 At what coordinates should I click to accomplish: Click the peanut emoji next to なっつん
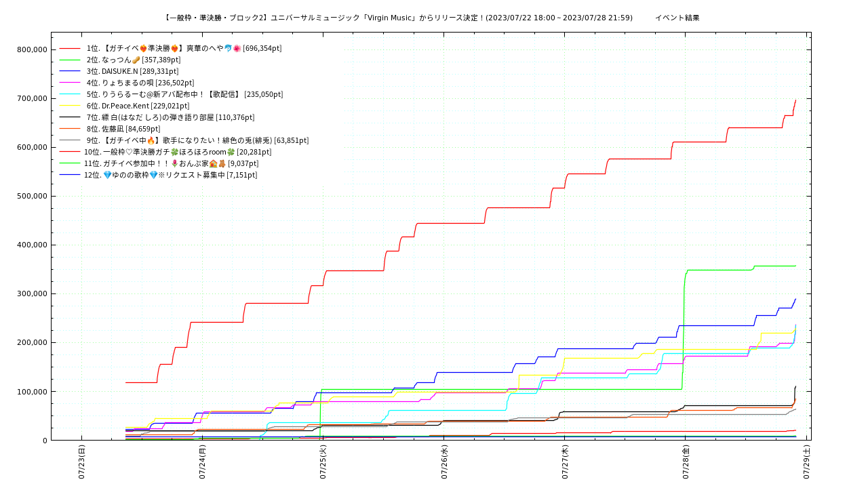pyautogui.click(x=136, y=60)
